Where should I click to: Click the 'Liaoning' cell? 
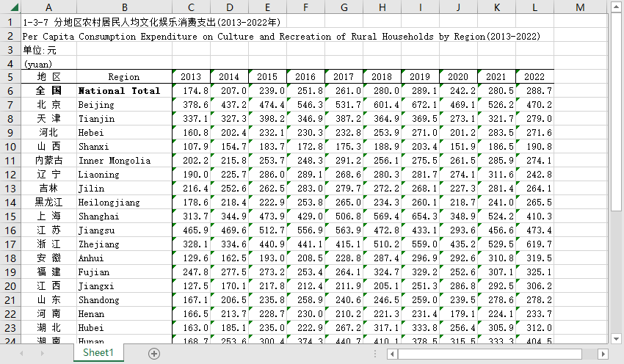click(124, 174)
